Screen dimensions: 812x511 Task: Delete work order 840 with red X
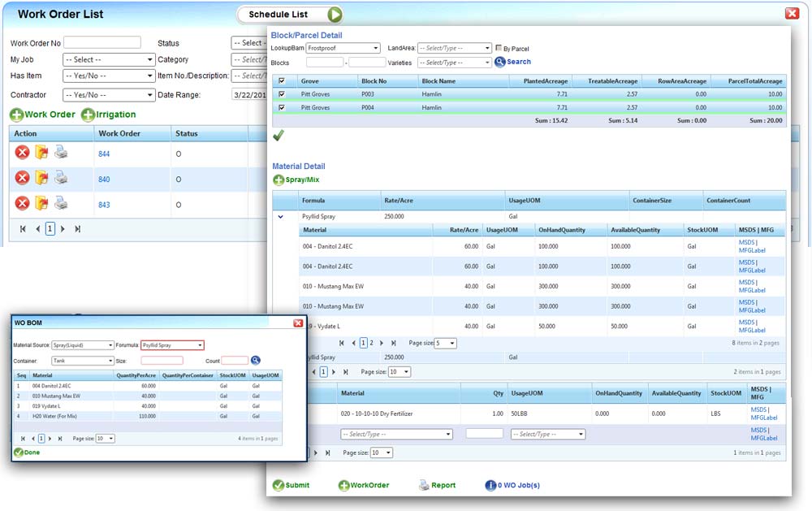point(22,178)
